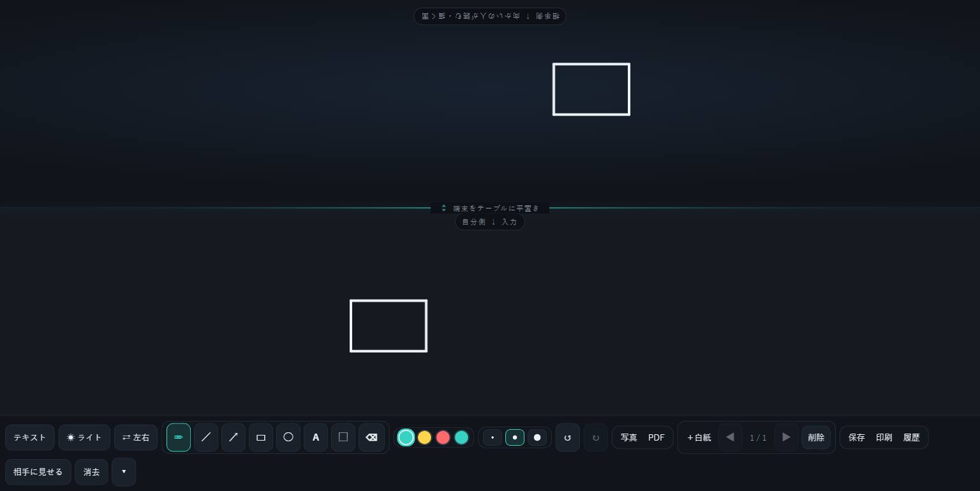The width and height of the screenshot is (980, 491).
Task: Print with the 印刷 button
Action: 884,437
